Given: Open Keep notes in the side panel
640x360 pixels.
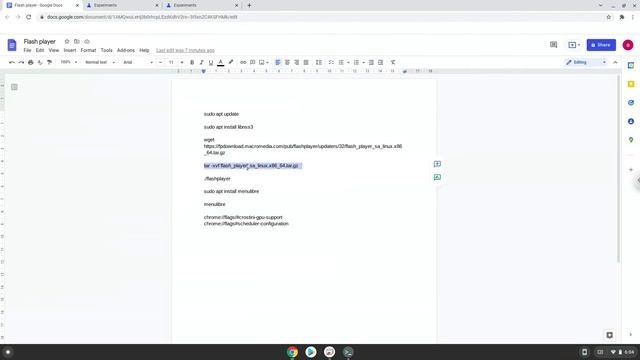Looking at the screenshot, I should point(631,84).
